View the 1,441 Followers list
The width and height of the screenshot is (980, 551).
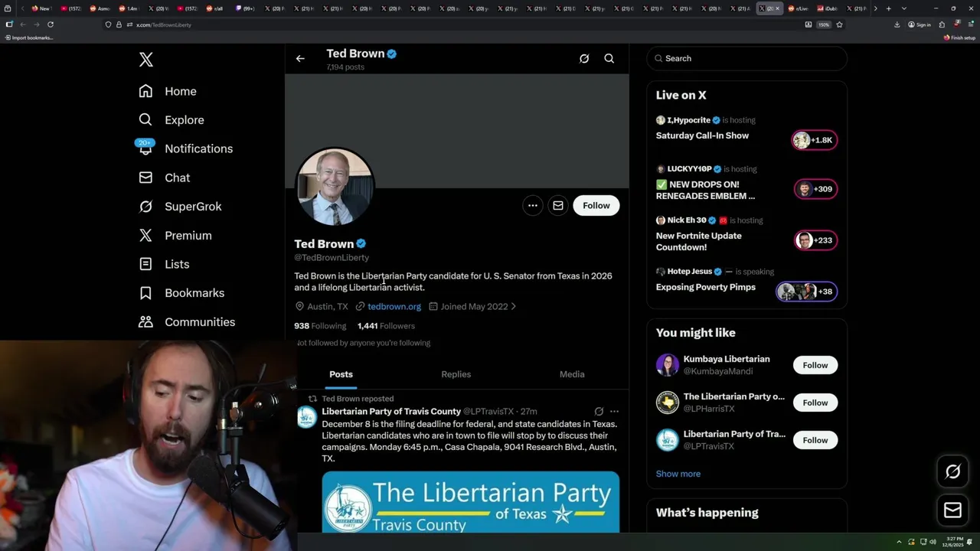386,326
